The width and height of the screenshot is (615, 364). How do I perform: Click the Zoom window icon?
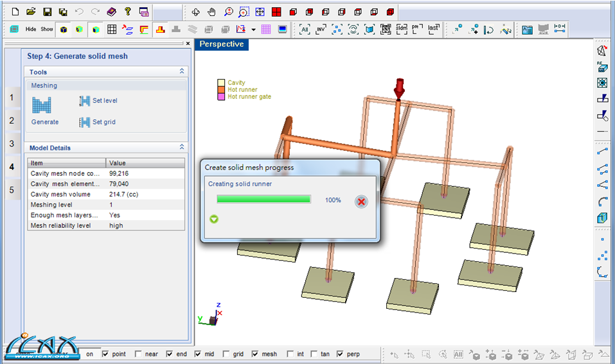click(244, 12)
